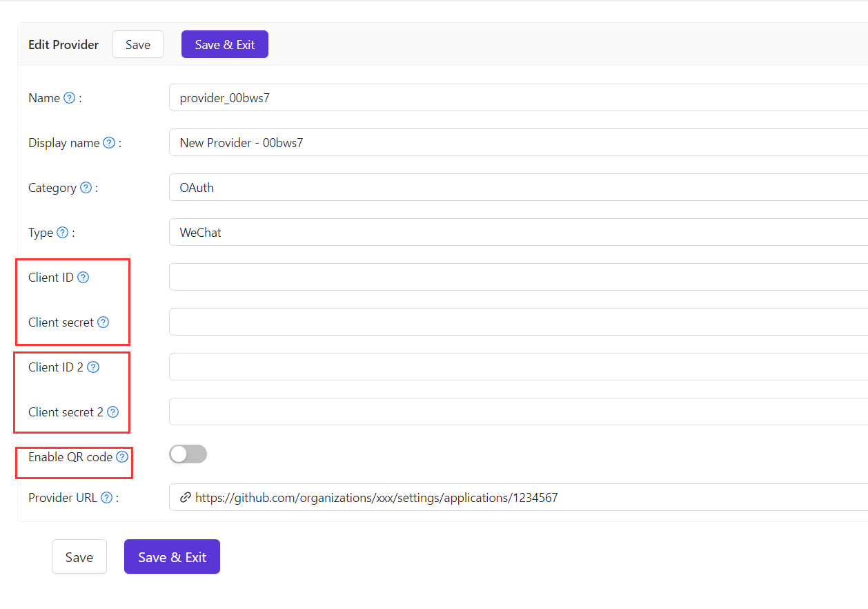Click the bottom Save & Exit button
Image resolution: width=868 pixels, height=609 pixels.
(x=172, y=557)
